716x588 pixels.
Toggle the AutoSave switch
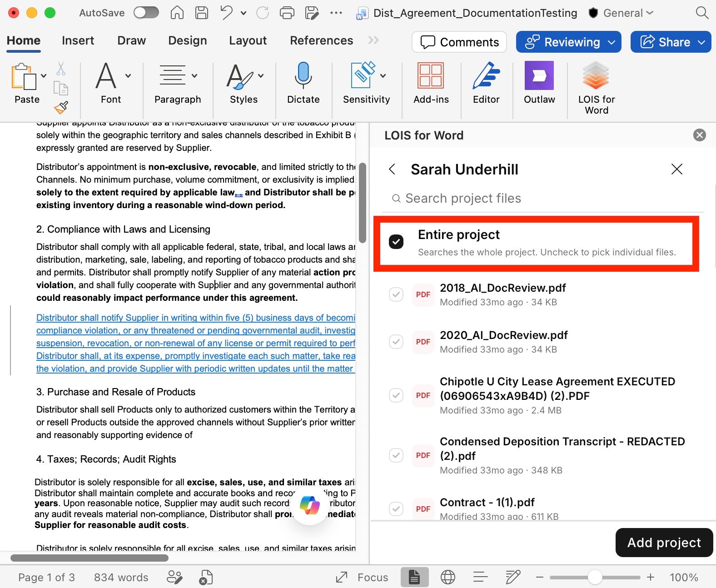click(x=146, y=13)
